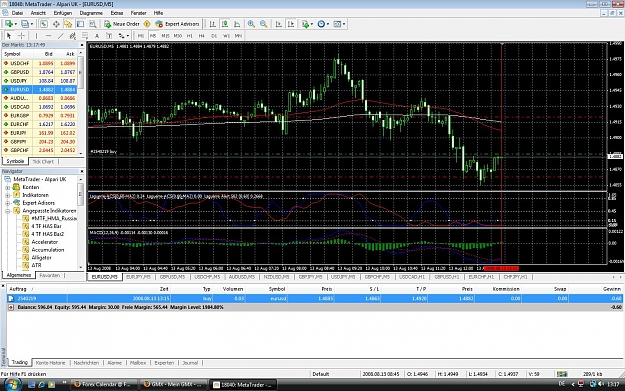Select the M1 timeframe
Viewport: 625px width, 391px height.
click(141, 36)
